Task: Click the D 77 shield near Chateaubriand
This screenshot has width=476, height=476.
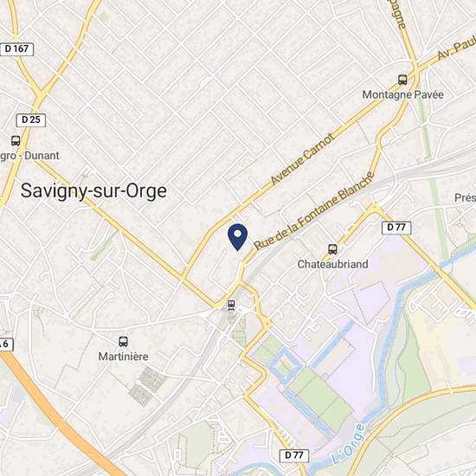Action: 396,228
